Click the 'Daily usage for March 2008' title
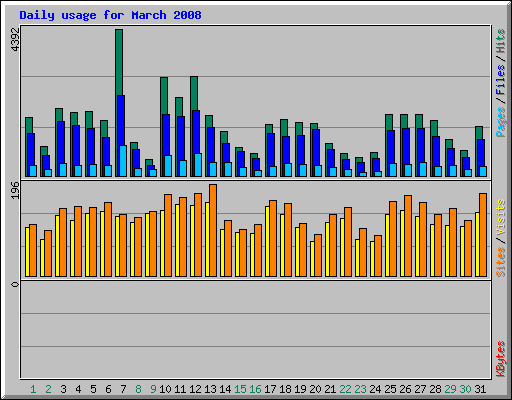Viewport: 512px width, 400px height. (110, 15)
